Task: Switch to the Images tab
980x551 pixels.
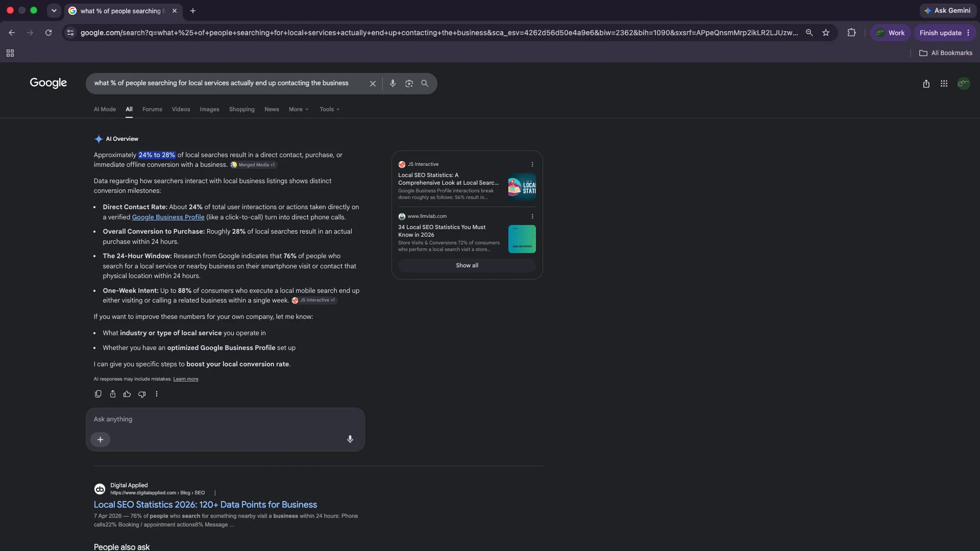Action: [x=209, y=109]
